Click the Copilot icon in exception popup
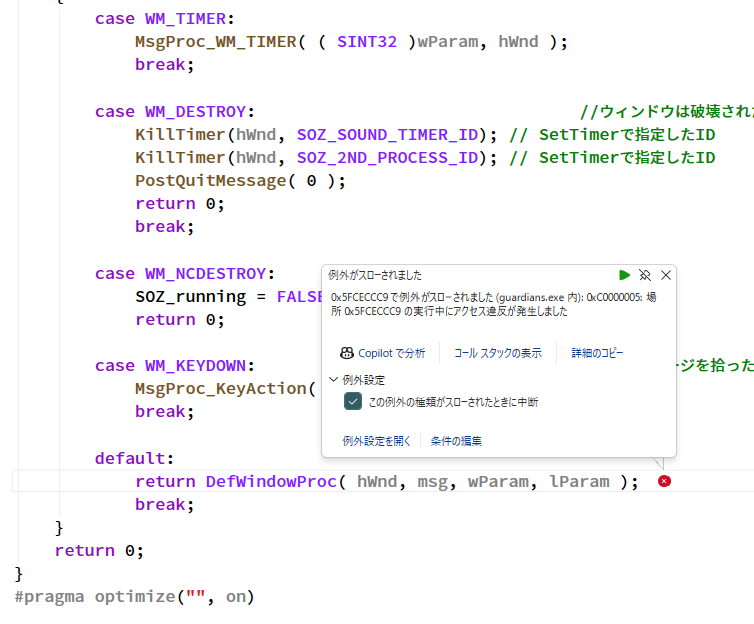 (x=347, y=353)
